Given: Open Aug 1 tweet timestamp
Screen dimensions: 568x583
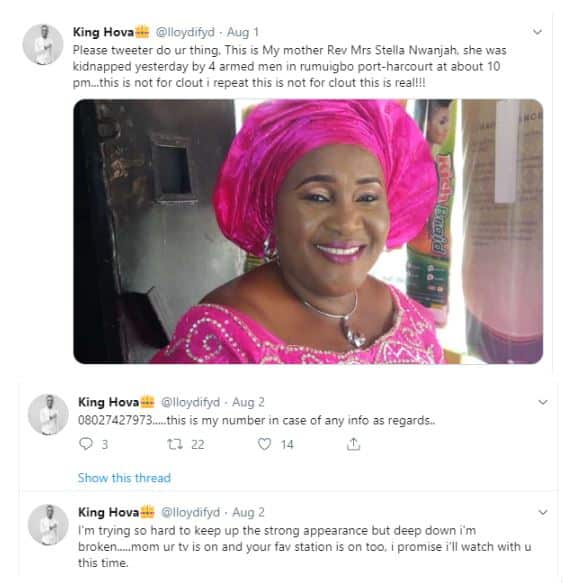Looking at the screenshot, I should click(x=242, y=32).
